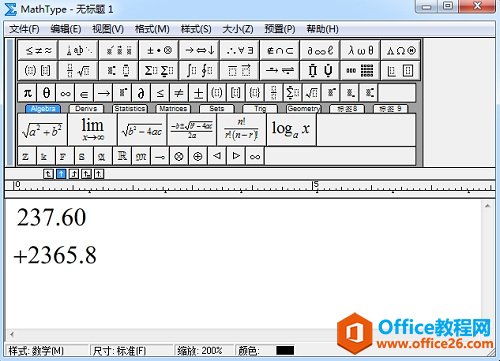Open the labeled arrow templates palette
This screenshot has width=500, height=361.
coord(280,70)
